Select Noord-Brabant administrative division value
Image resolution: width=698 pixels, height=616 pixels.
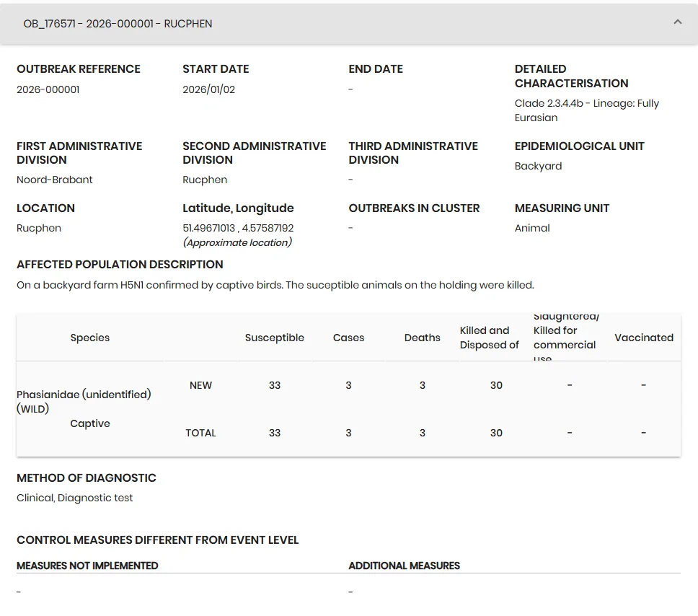[x=54, y=180]
